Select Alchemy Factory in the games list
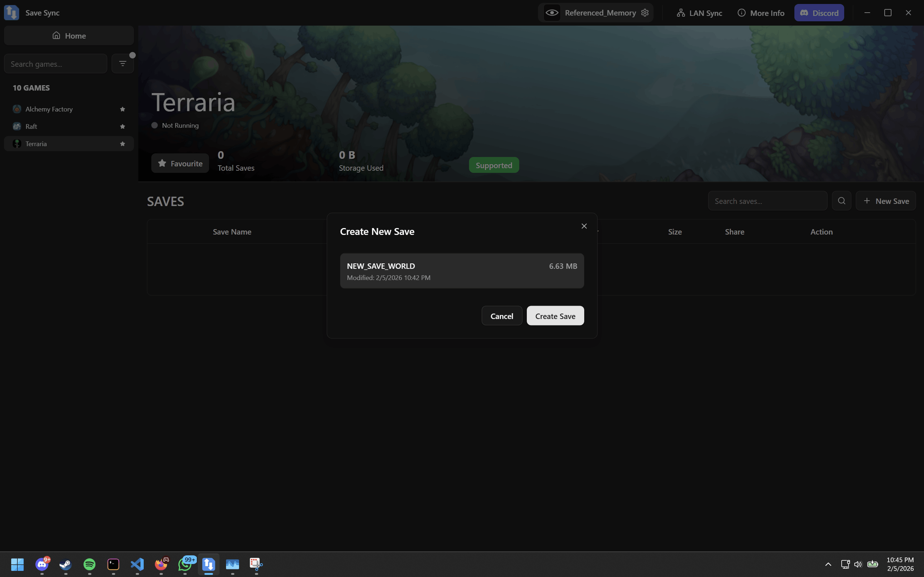 click(49, 109)
